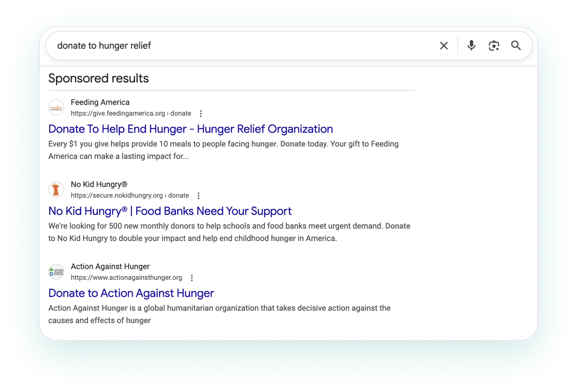Click the No Kid Hungry logo icon
The height and width of the screenshot is (392, 577).
56,190
